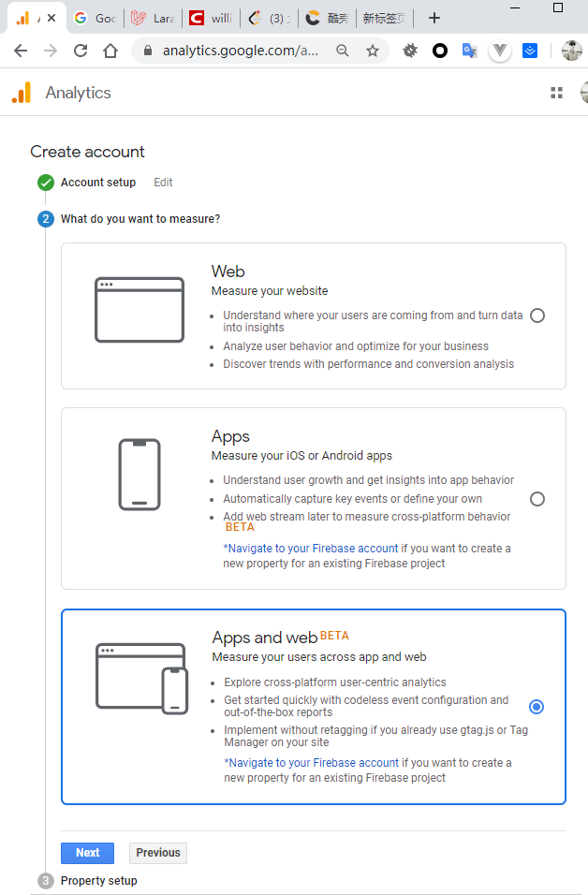This screenshot has height=895, width=588.
Task: Switch to the 新标签页 tab
Action: coord(382,18)
